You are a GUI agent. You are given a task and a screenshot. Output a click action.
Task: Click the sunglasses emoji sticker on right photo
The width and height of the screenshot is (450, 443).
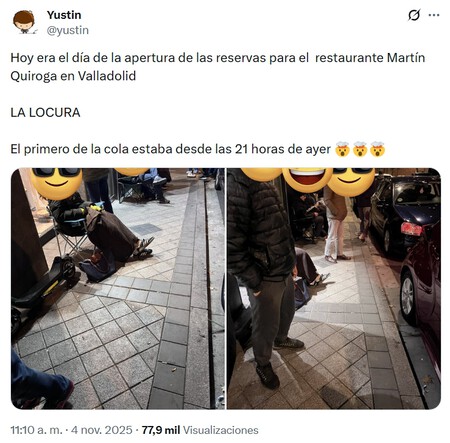pos(351,182)
